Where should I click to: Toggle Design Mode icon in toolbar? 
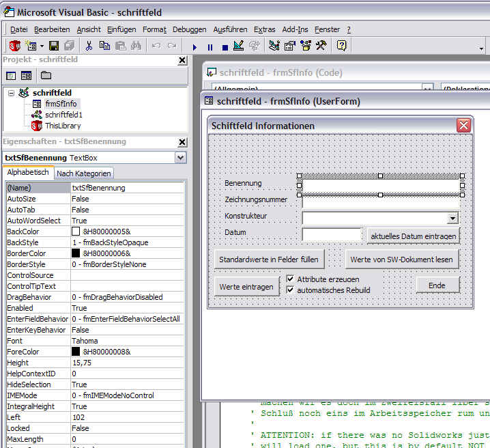pyautogui.click(x=238, y=46)
